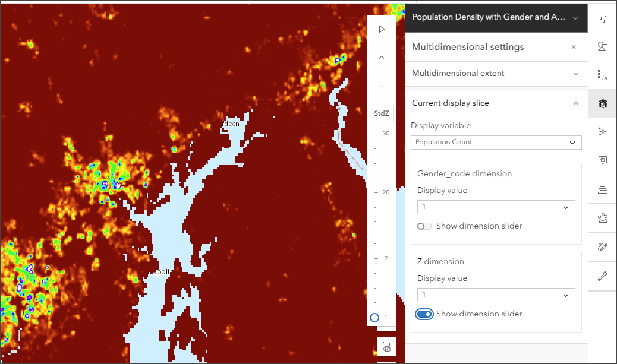This screenshot has width=617, height=364.
Task: Select the Multidimensional cube icon
Action: 603,103
